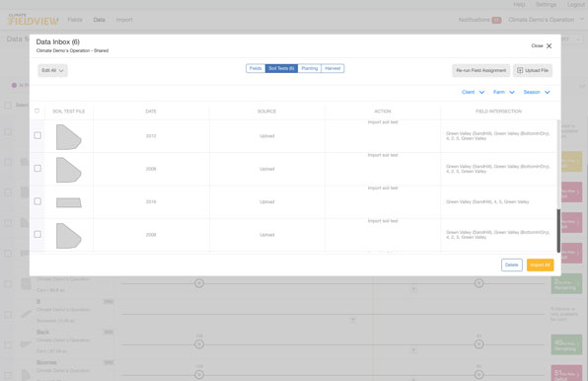Check the box for background field Boomes
Viewport: 588px width, 381px height.
tap(8, 375)
